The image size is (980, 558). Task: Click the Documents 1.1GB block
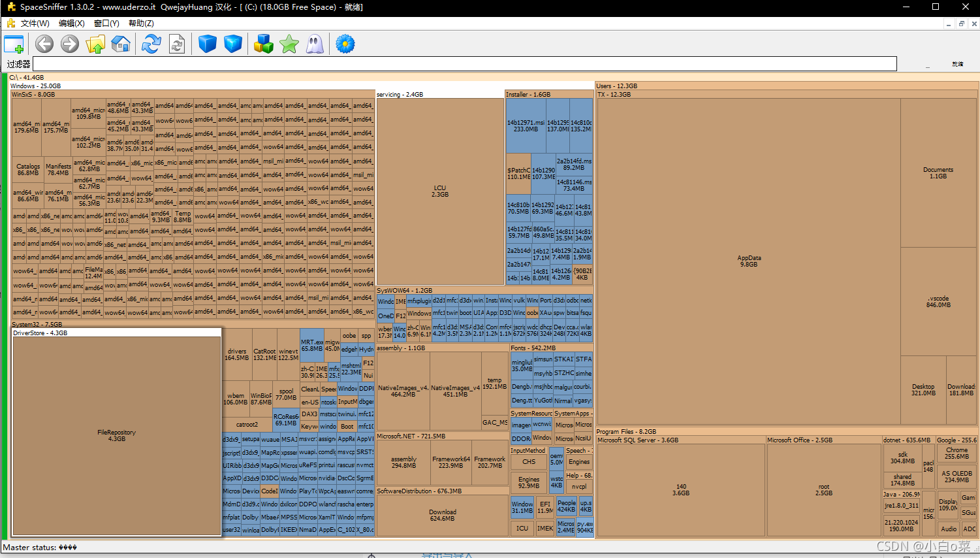[x=938, y=172]
